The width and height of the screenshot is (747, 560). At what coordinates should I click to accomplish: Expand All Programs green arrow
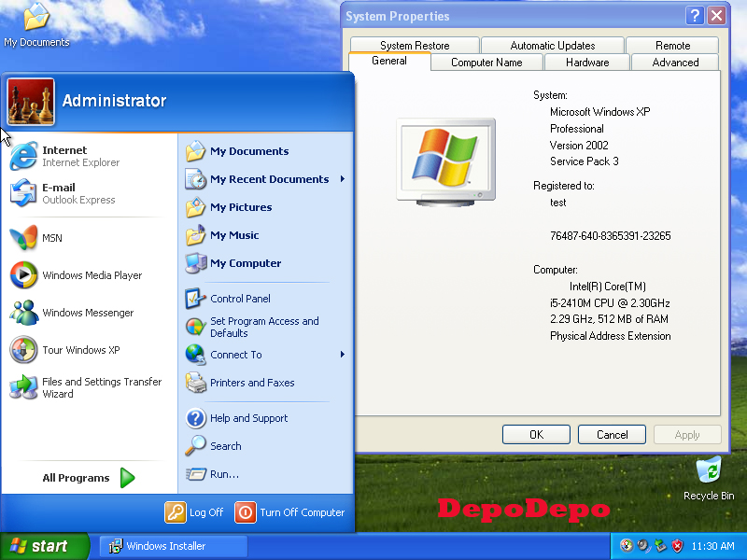(128, 478)
